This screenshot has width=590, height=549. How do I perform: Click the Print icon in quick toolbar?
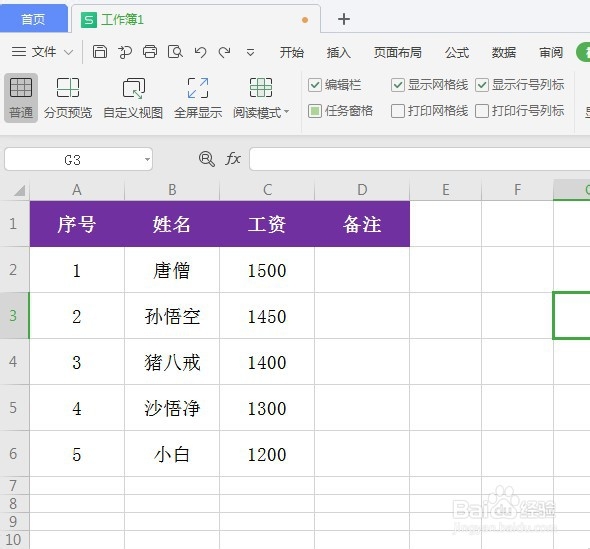click(x=150, y=52)
